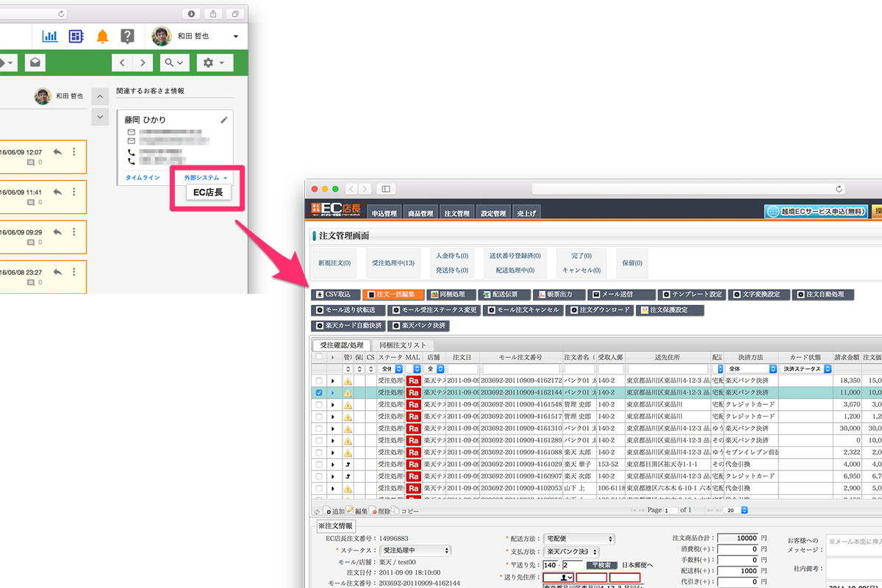Go to the previous message with left chevron
The height and width of the screenshot is (588, 882).
tap(122, 63)
